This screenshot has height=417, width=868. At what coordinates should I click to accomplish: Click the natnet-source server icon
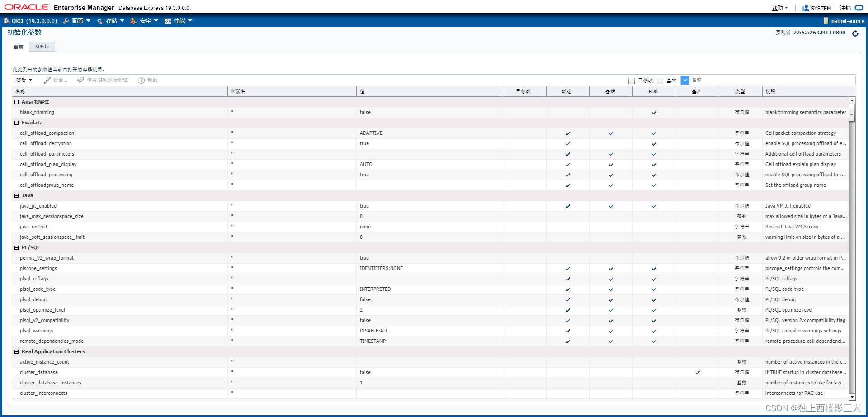click(x=826, y=21)
